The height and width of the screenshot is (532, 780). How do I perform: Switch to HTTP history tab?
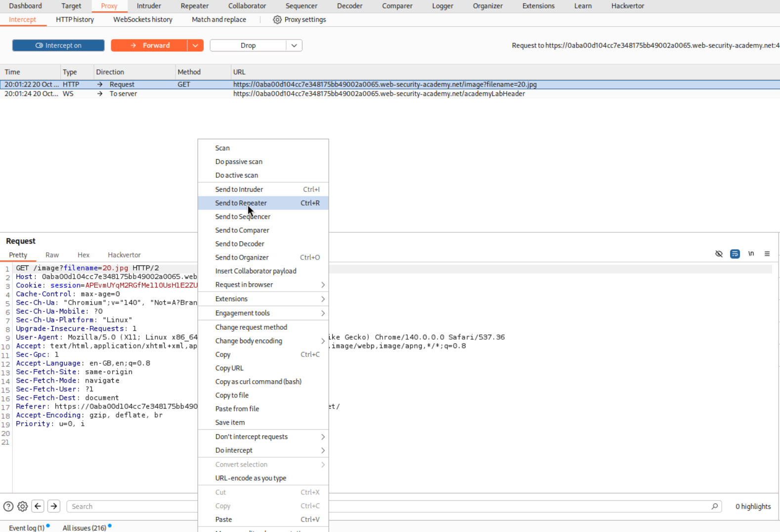pos(75,20)
